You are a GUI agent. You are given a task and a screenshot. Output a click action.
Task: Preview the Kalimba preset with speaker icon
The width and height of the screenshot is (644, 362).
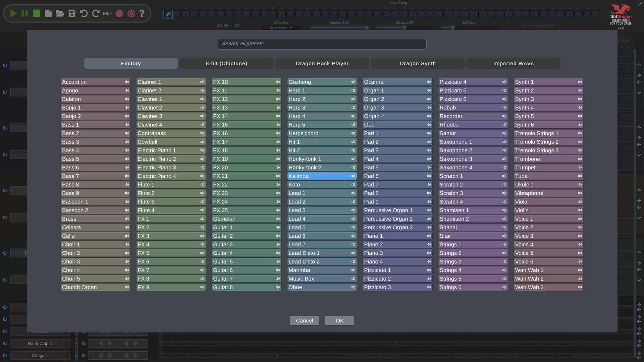click(353, 176)
